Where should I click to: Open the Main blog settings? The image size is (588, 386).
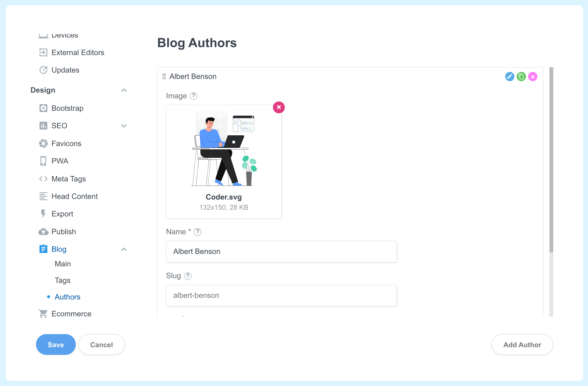pos(63,263)
